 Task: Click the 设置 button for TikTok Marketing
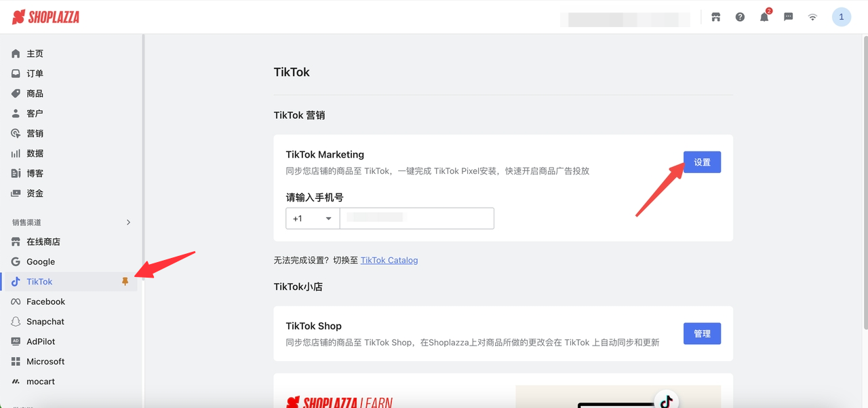point(702,162)
